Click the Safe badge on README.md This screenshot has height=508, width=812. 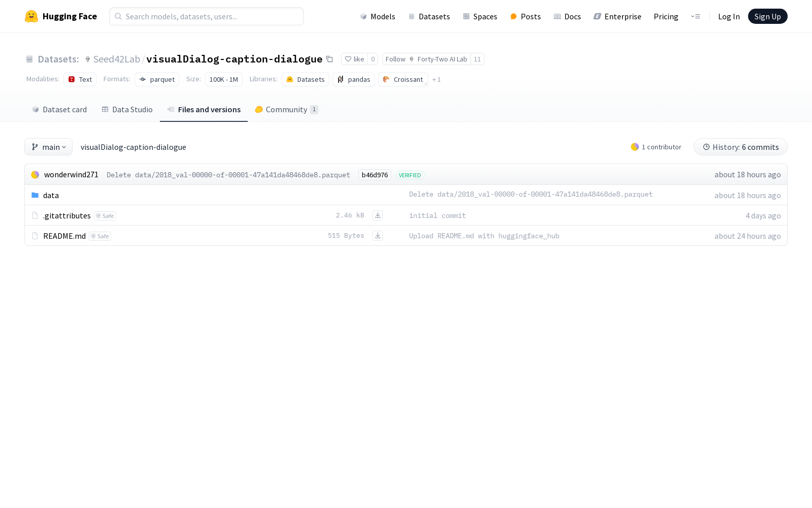pos(100,236)
